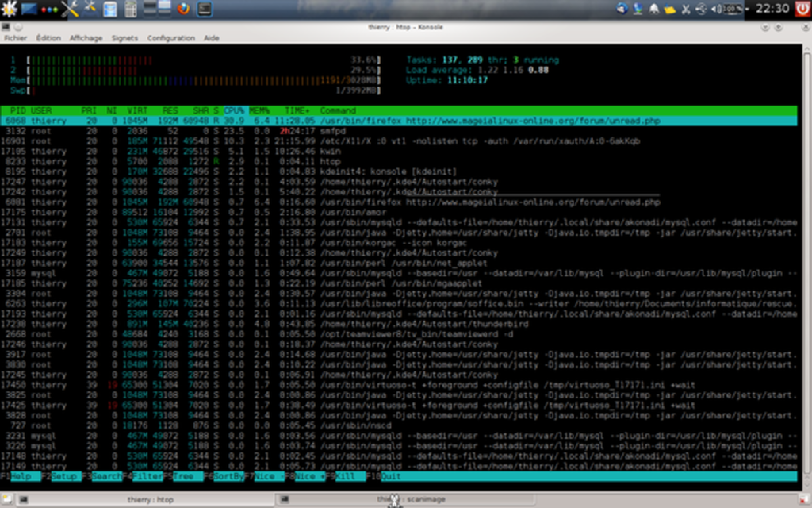Open the Affichage menu

click(86, 38)
